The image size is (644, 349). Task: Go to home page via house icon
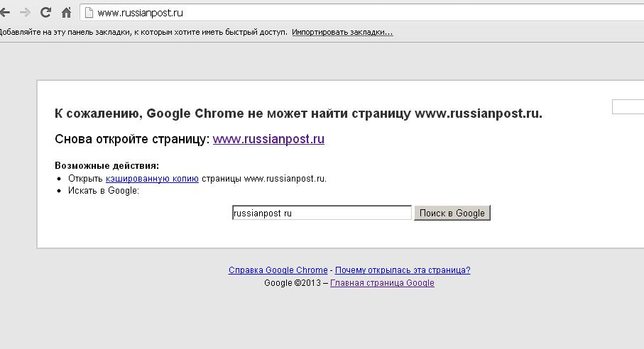coord(66,13)
